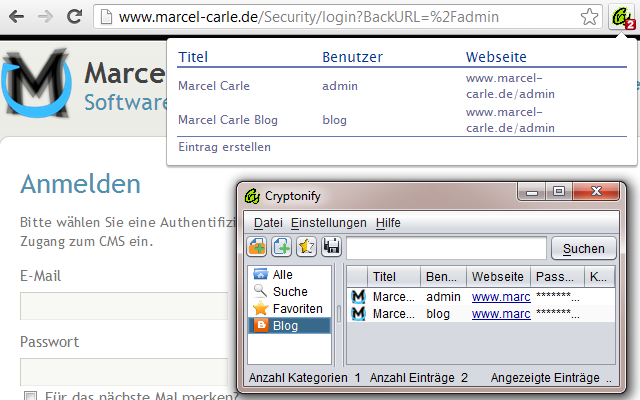Click the Cryptonify title bar app icon

(x=252, y=196)
